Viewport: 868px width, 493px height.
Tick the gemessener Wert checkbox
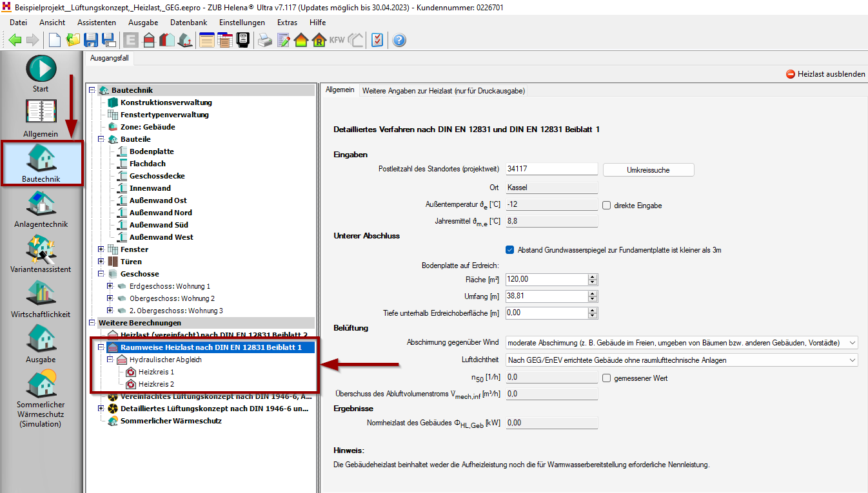pos(606,378)
